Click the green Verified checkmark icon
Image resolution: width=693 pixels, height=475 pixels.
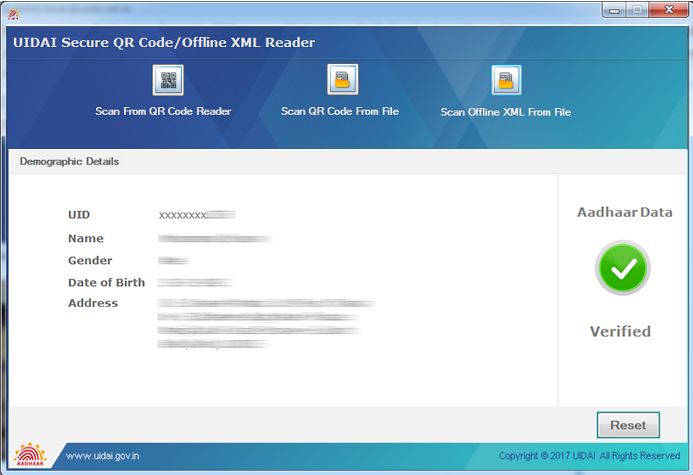pyautogui.click(x=622, y=268)
